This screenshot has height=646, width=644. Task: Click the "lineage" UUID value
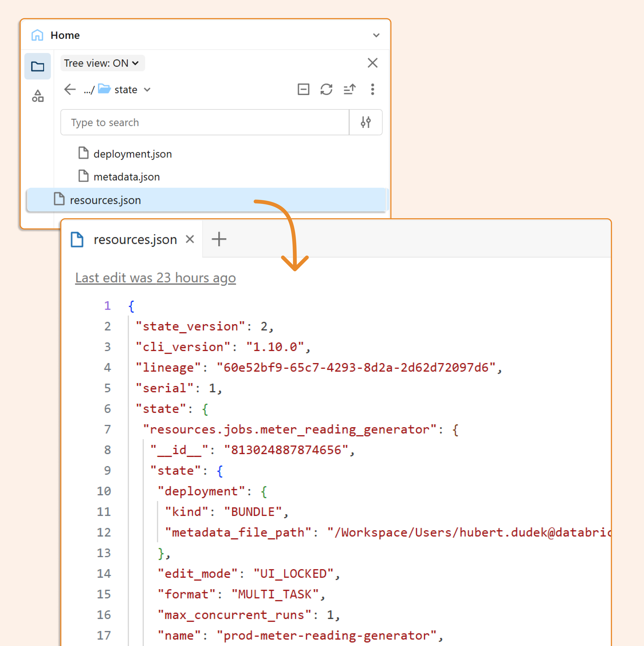[356, 367]
